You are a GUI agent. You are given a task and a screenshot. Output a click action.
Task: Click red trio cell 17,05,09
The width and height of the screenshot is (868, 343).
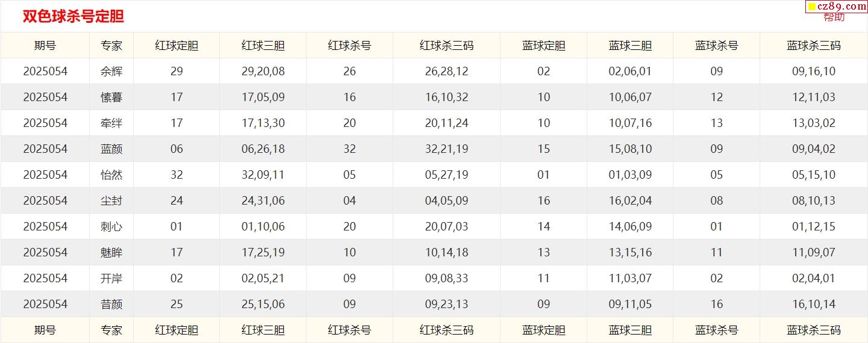click(263, 97)
